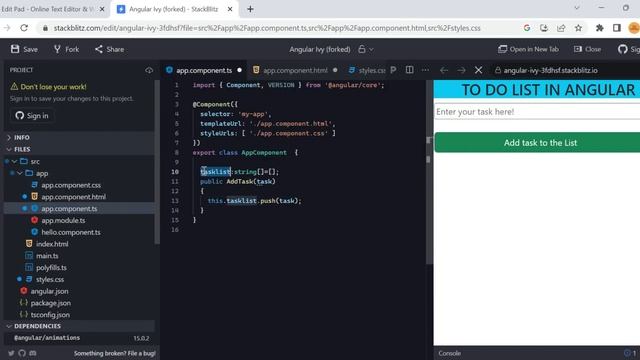Open styles.css in the file tree
Image resolution: width=640 pixels, height=360 pixels.
click(49, 280)
